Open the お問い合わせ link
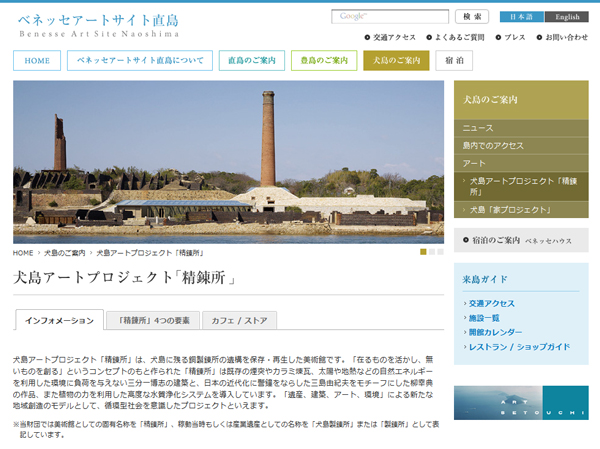 (566, 37)
